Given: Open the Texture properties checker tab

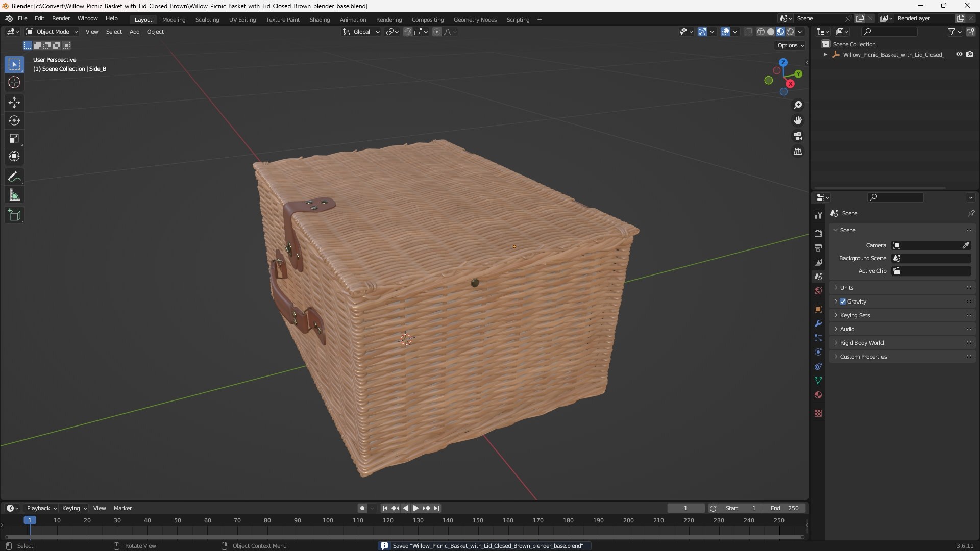Looking at the screenshot, I should pyautogui.click(x=818, y=413).
